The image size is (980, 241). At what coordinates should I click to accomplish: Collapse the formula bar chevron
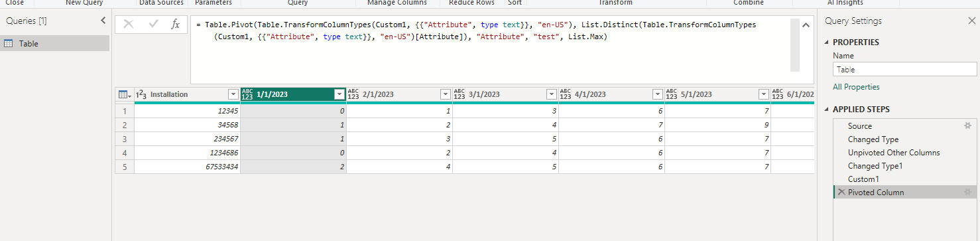pyautogui.click(x=806, y=25)
